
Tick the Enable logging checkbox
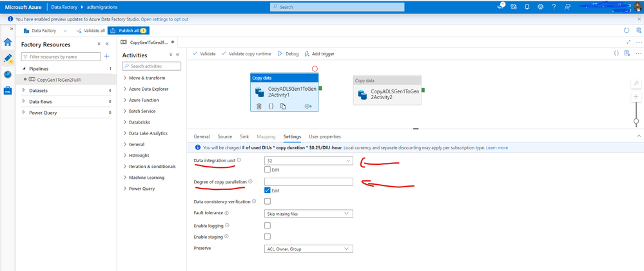click(x=268, y=225)
